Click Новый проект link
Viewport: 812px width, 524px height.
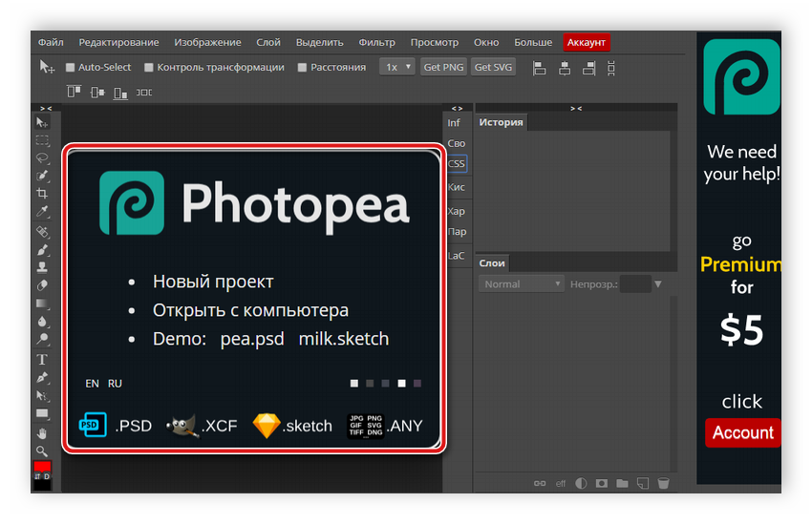click(x=213, y=282)
